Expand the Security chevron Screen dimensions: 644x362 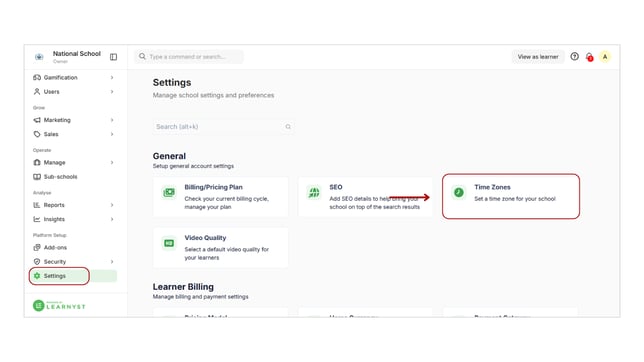(112, 262)
